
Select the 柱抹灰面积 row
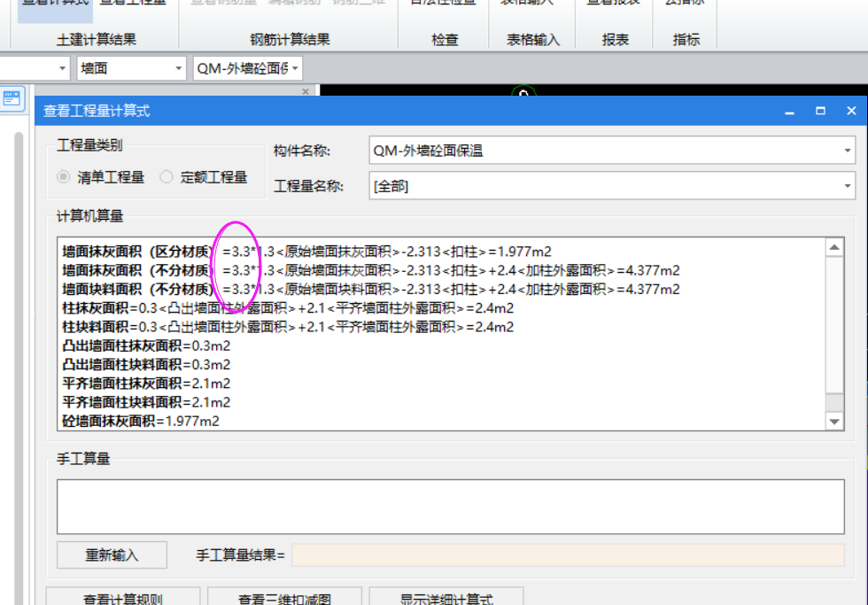point(288,308)
